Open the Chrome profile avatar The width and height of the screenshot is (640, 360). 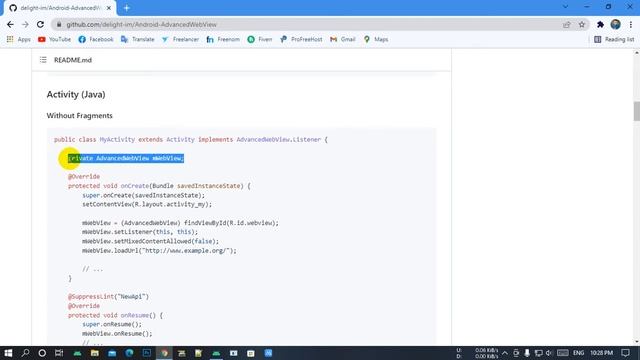616,24
